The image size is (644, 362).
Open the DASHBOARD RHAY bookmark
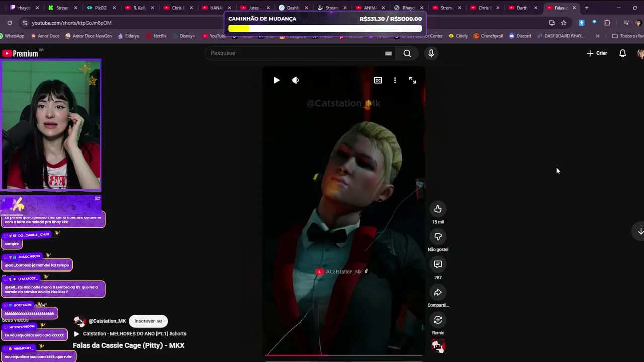coord(561,36)
